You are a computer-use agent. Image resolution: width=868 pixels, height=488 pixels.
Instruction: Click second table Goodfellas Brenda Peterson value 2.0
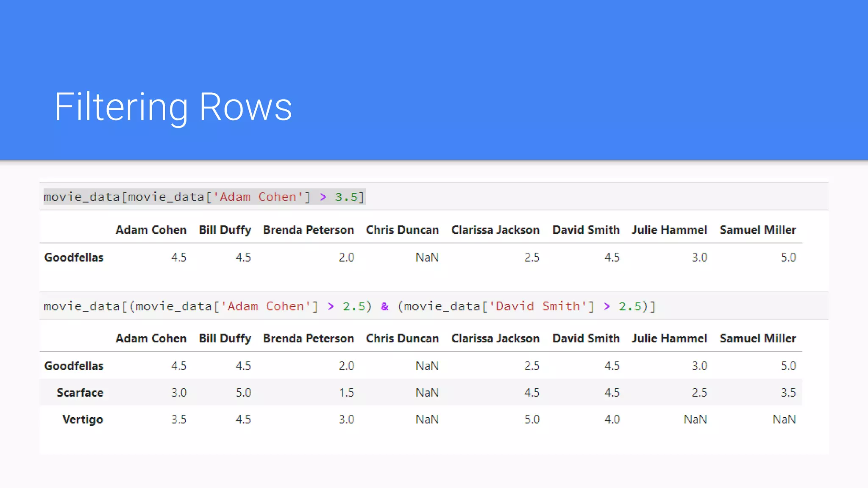[x=346, y=366]
